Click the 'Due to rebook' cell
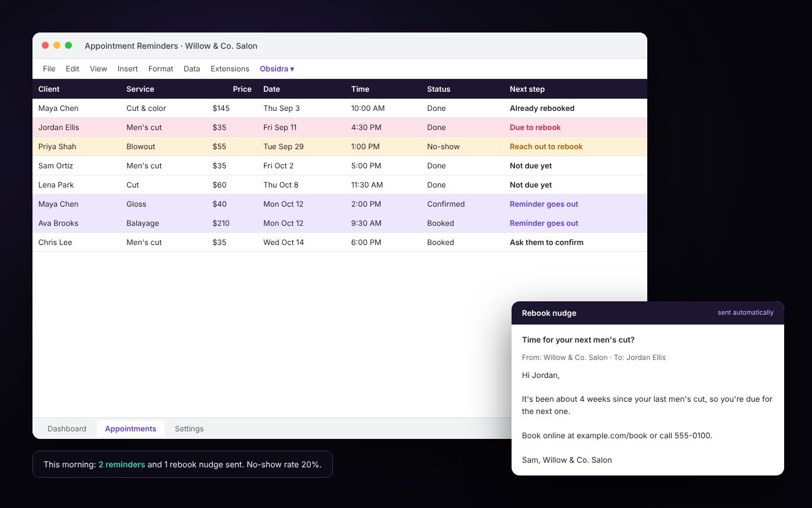 point(575,127)
